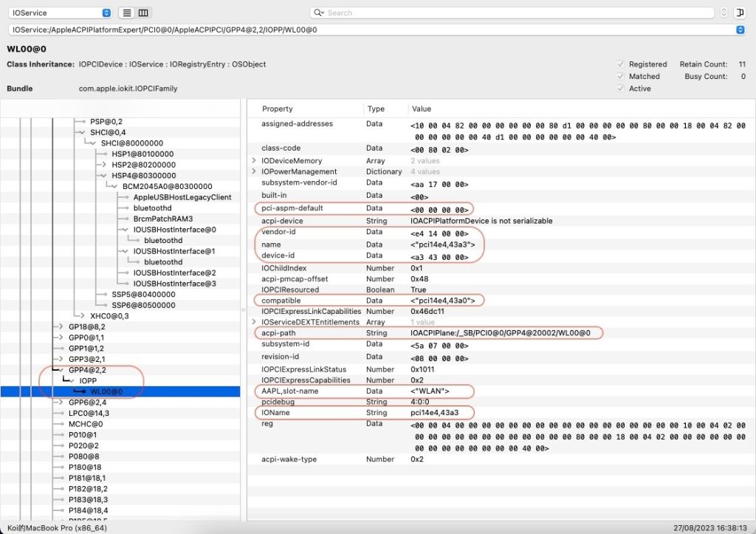The width and height of the screenshot is (756, 534).
Task: Collapse the IOPP node
Action: tap(72, 380)
